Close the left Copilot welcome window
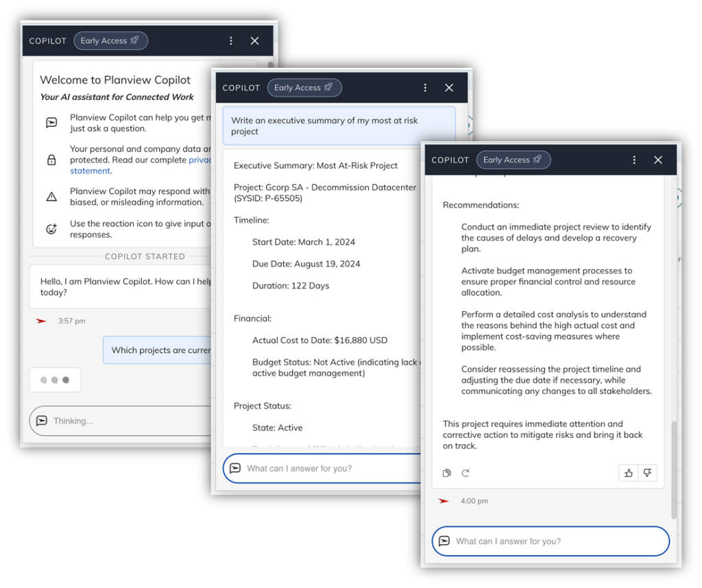 (x=255, y=40)
